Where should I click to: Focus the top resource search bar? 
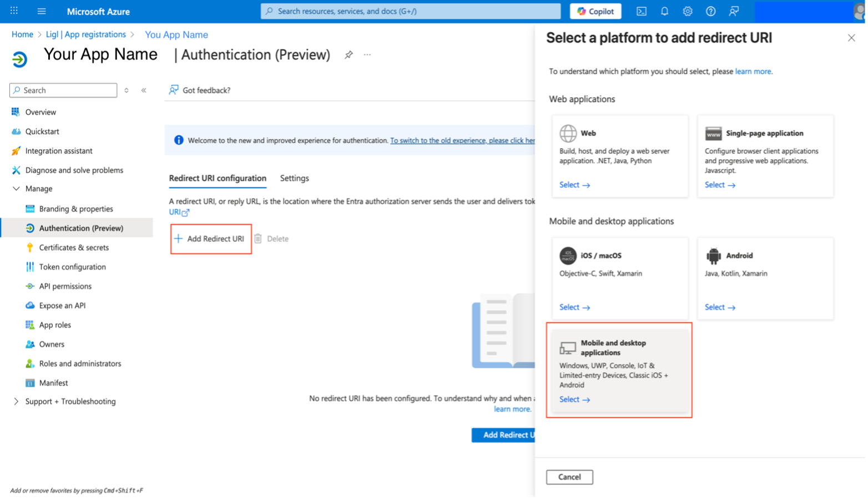(x=411, y=11)
